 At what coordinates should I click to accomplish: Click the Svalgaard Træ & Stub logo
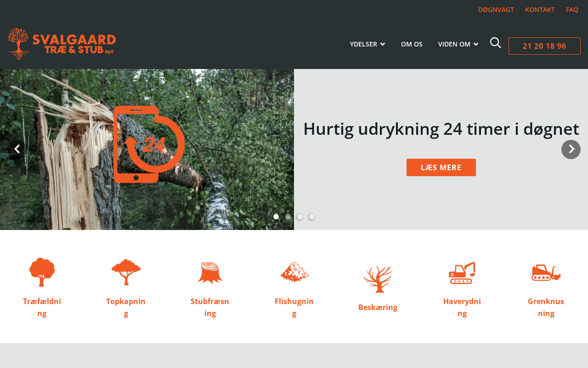coord(62,44)
